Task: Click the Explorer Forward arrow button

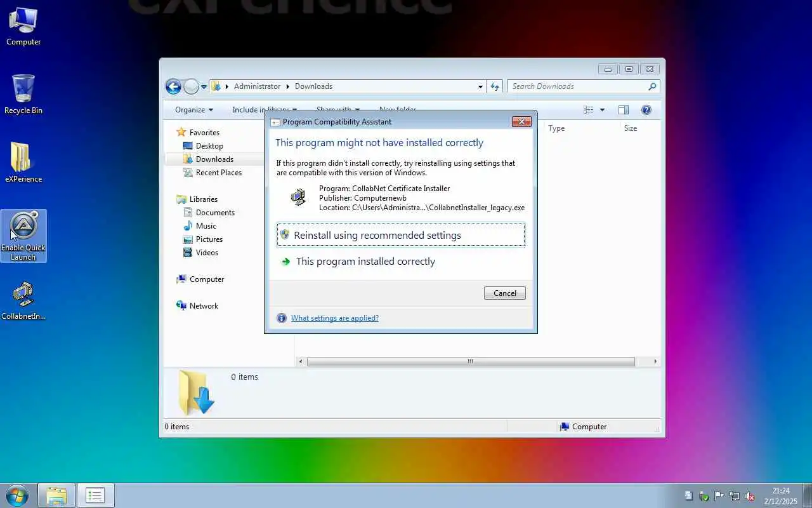Action: coord(191,86)
